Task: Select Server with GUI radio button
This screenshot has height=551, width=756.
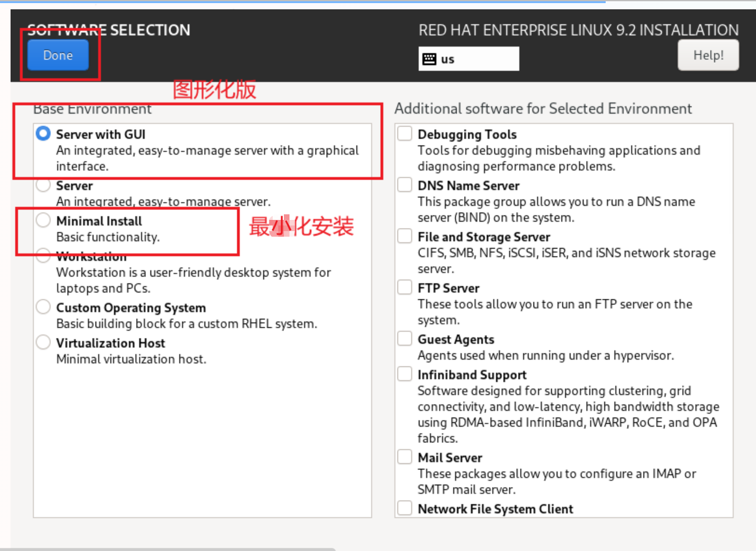Action: point(43,134)
